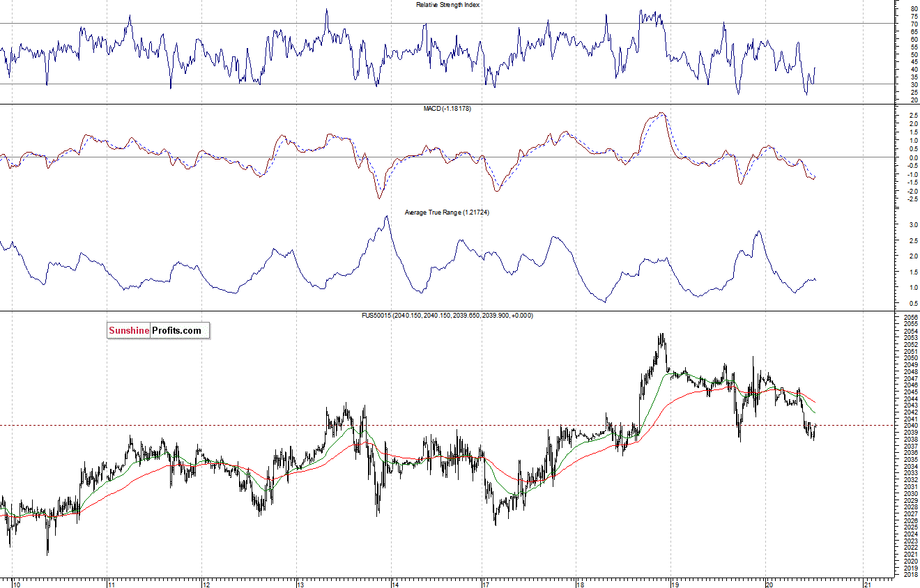Click the 2030 value on price scale

pos(911,493)
